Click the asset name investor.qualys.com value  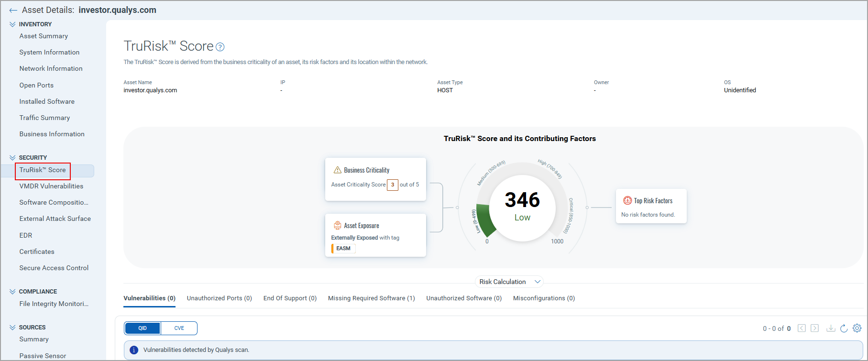[x=150, y=90]
